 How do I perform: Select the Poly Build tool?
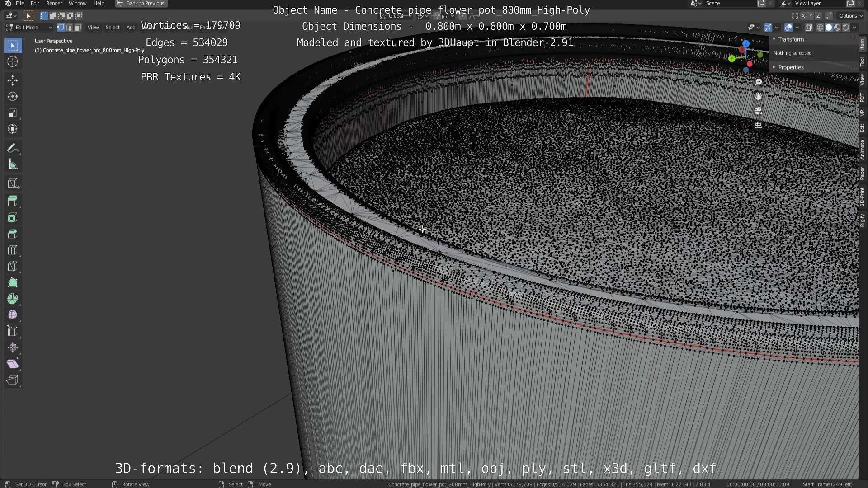[x=13, y=282]
